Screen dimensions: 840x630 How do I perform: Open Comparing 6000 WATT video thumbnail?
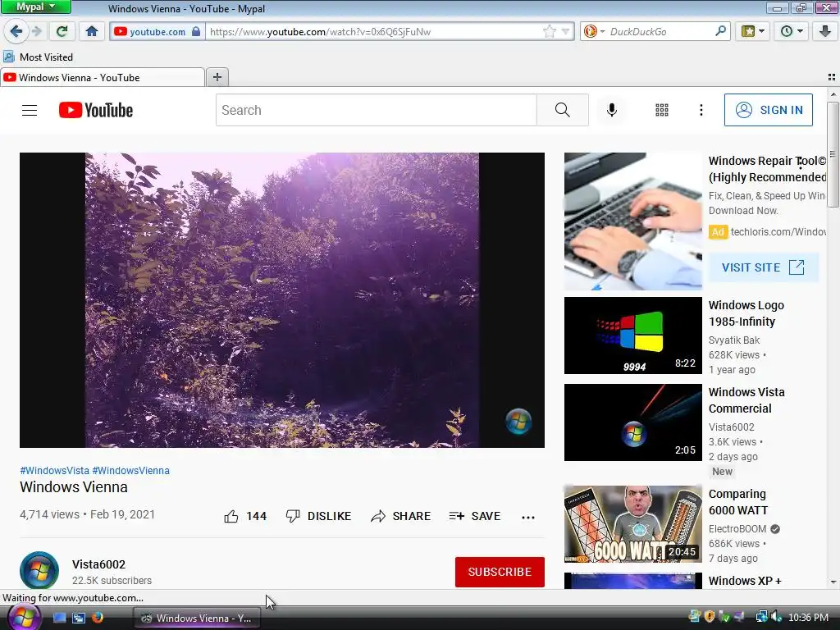click(632, 524)
